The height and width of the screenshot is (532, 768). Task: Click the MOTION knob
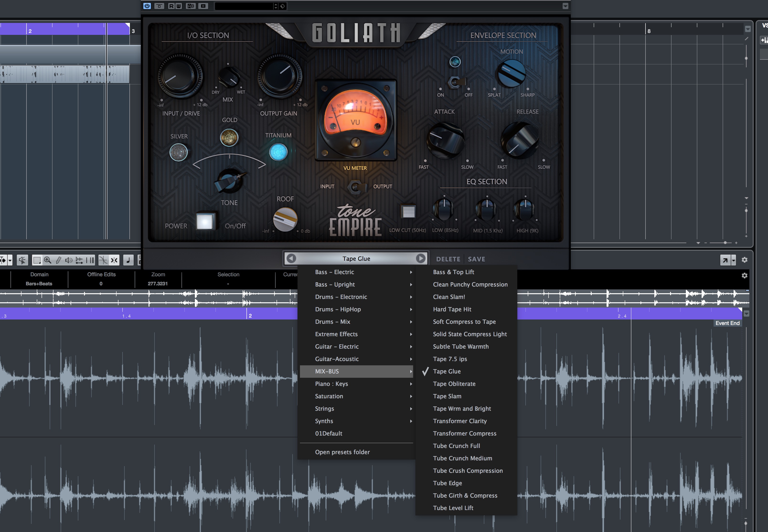(511, 74)
